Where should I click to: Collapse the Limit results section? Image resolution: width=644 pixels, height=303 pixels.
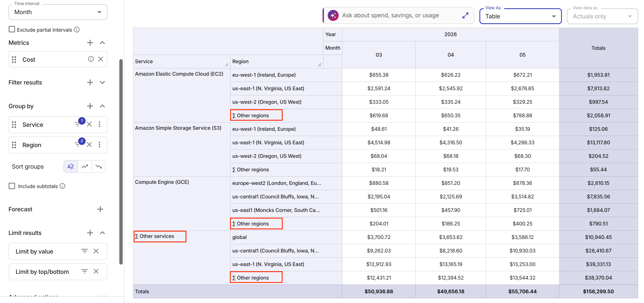point(102,233)
